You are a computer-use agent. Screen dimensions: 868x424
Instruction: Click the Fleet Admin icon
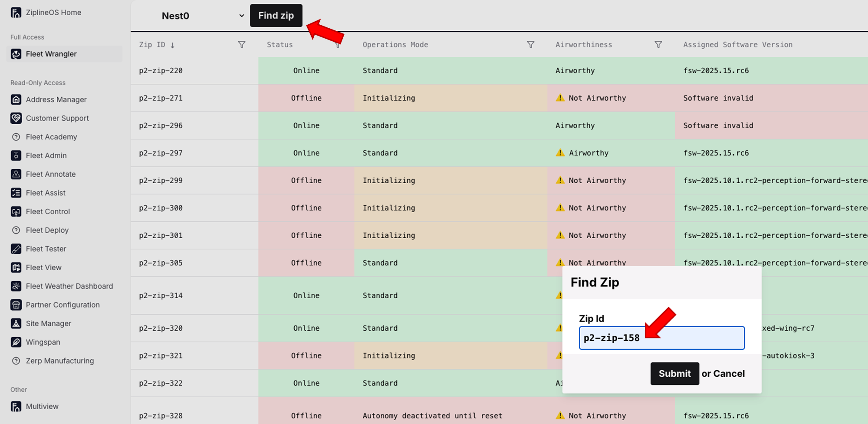pyautogui.click(x=16, y=155)
